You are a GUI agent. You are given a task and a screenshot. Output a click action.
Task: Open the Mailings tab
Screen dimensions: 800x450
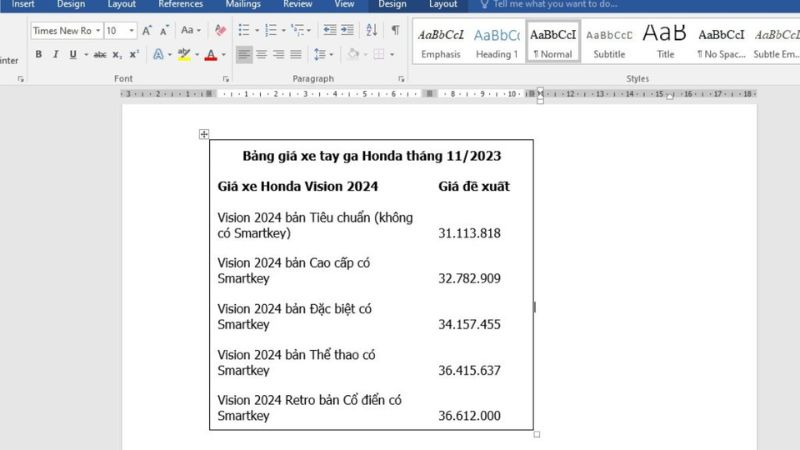point(243,4)
